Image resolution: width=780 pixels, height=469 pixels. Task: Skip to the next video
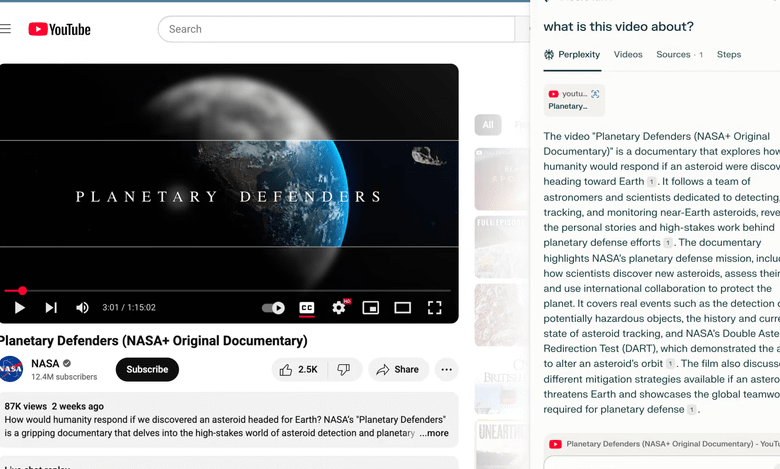click(51, 308)
